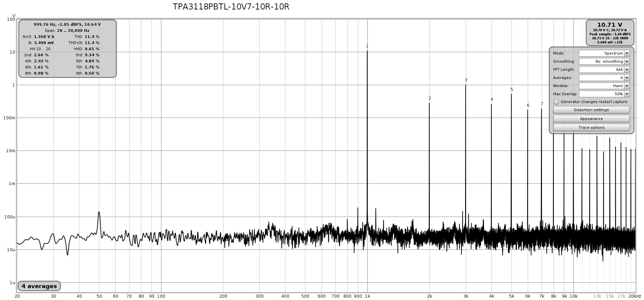
Task: Click harmonic marker 3 above the 3k peak
Action: 466,80
